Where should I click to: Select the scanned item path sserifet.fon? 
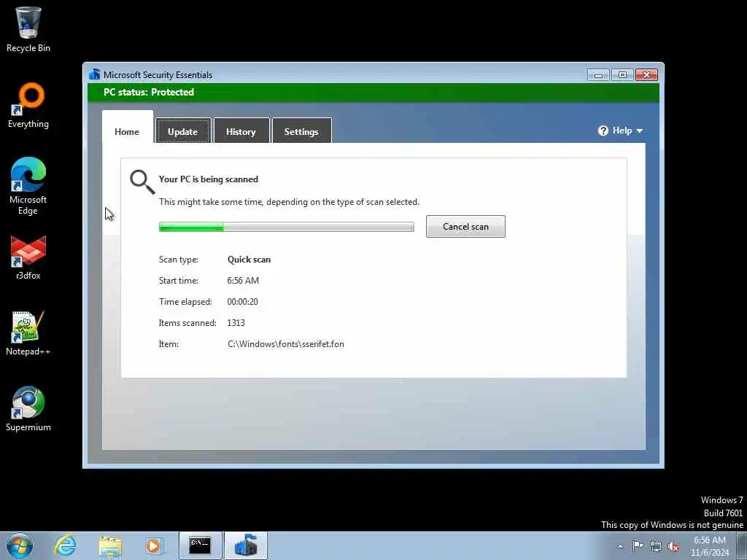[x=286, y=344]
